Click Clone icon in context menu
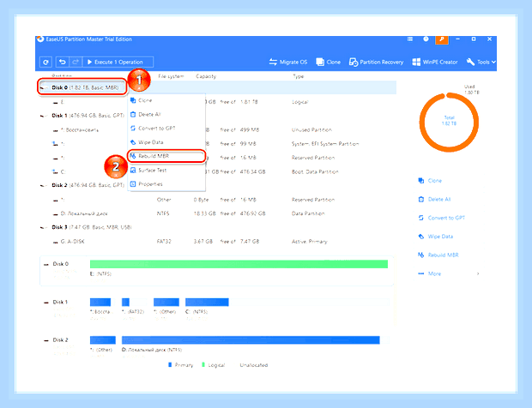This screenshot has height=408, width=532. 133,100
